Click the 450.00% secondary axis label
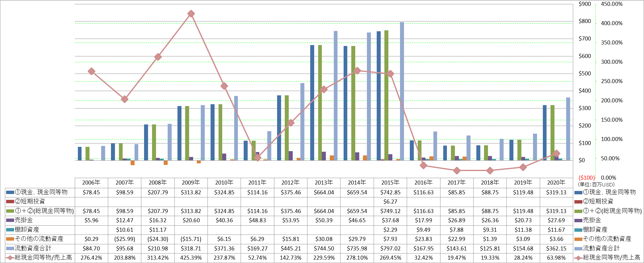 (612, 4)
